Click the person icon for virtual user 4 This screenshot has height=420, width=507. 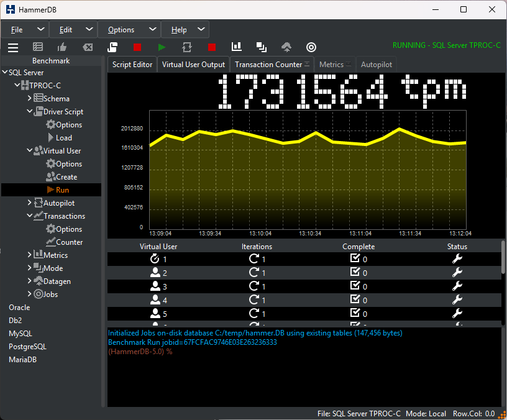click(x=155, y=299)
